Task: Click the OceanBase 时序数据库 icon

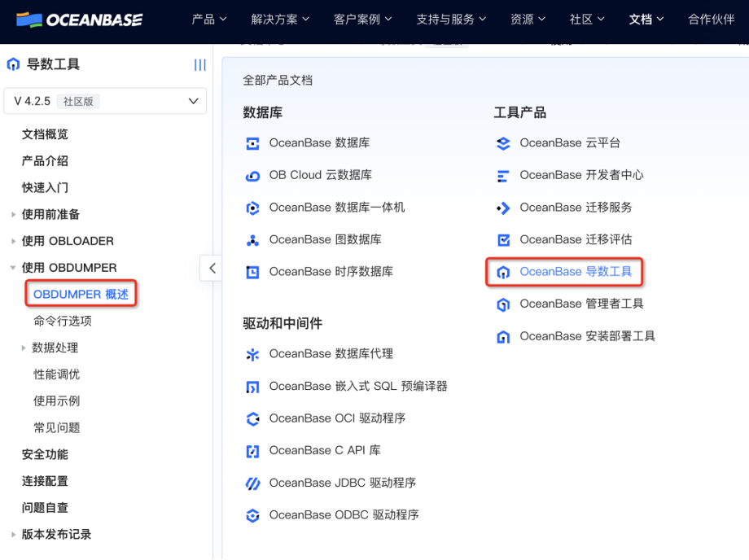Action: coord(252,272)
